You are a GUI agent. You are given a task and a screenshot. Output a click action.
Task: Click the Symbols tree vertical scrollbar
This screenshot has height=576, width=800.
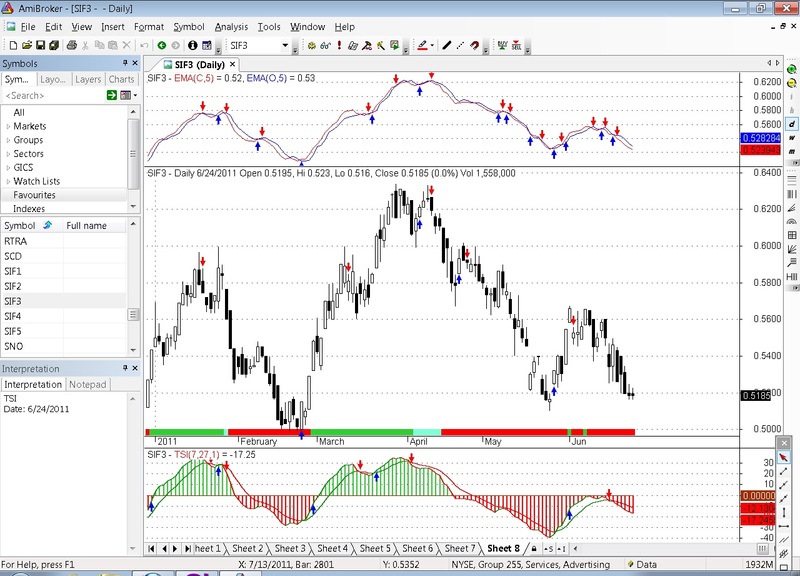point(133,154)
